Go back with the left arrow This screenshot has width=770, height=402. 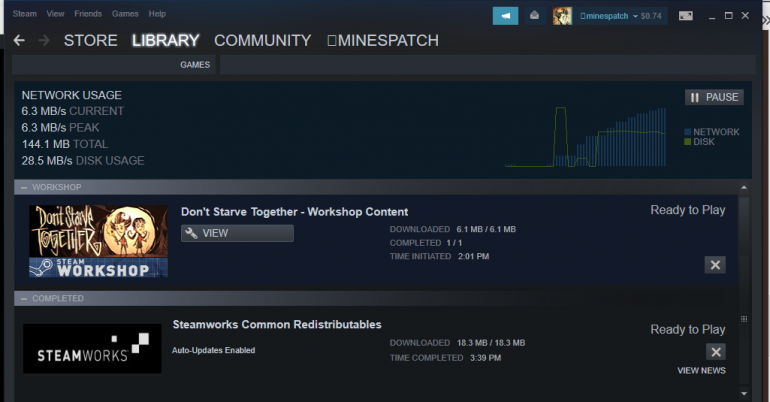pyautogui.click(x=19, y=41)
